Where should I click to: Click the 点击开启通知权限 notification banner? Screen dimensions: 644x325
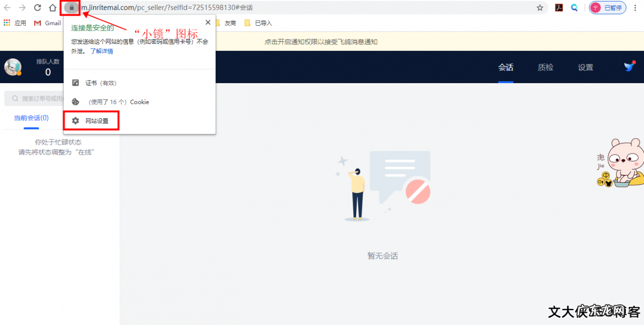click(320, 41)
